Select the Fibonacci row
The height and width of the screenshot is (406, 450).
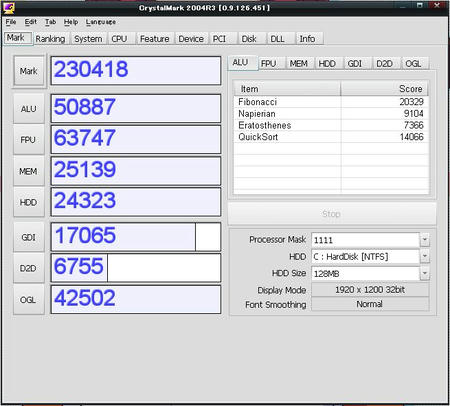pyautogui.click(x=331, y=102)
